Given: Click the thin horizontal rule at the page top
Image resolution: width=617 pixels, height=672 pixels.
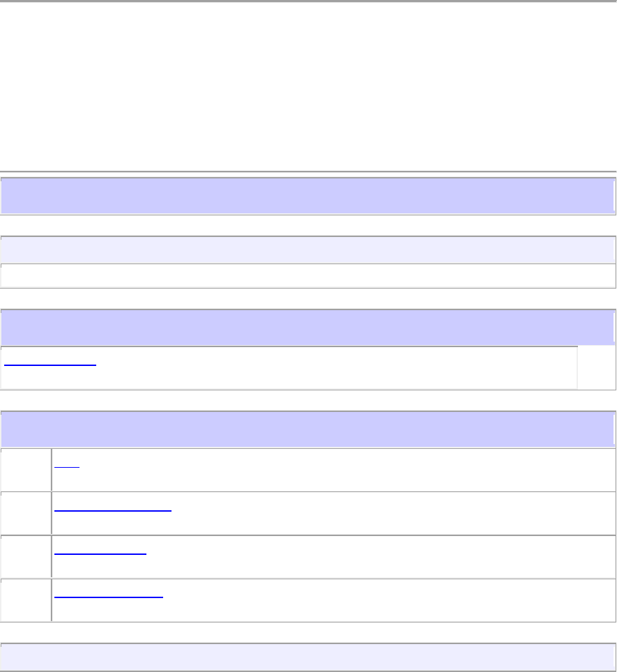Looking at the screenshot, I should 307,1.
